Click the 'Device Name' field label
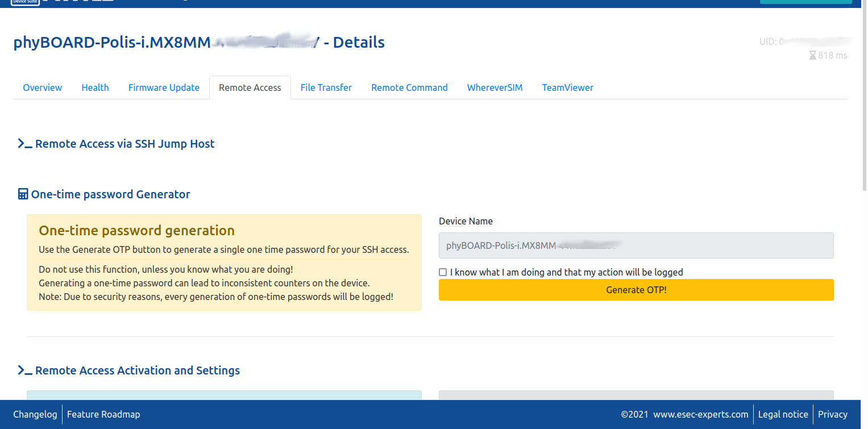 point(466,221)
